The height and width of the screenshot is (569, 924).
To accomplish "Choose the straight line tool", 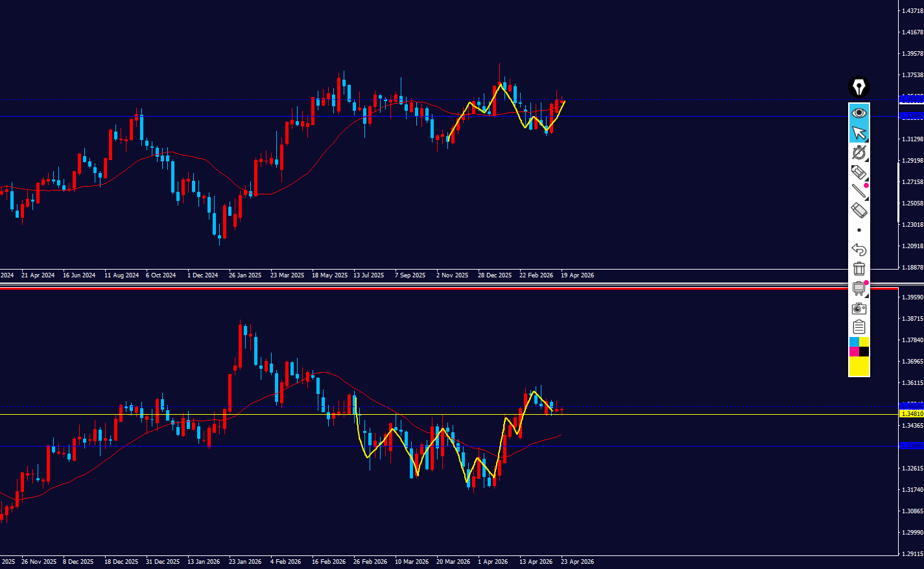I will (859, 191).
